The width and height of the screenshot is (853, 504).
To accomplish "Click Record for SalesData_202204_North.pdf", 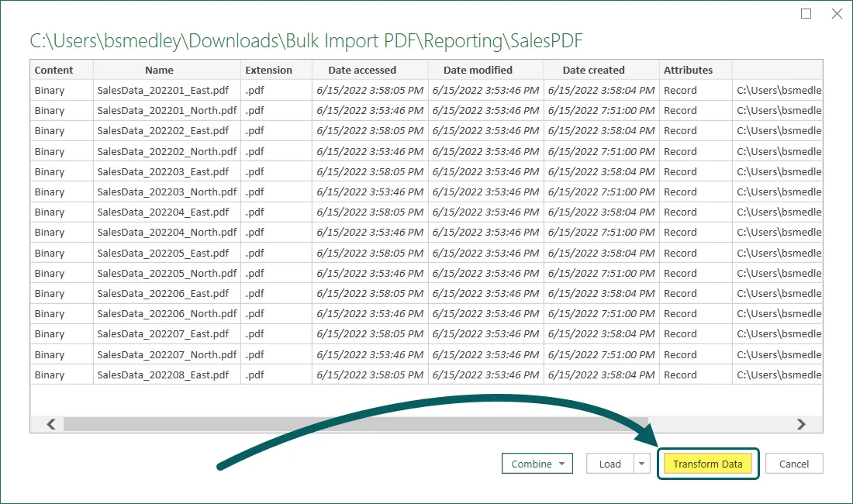I will click(x=680, y=232).
